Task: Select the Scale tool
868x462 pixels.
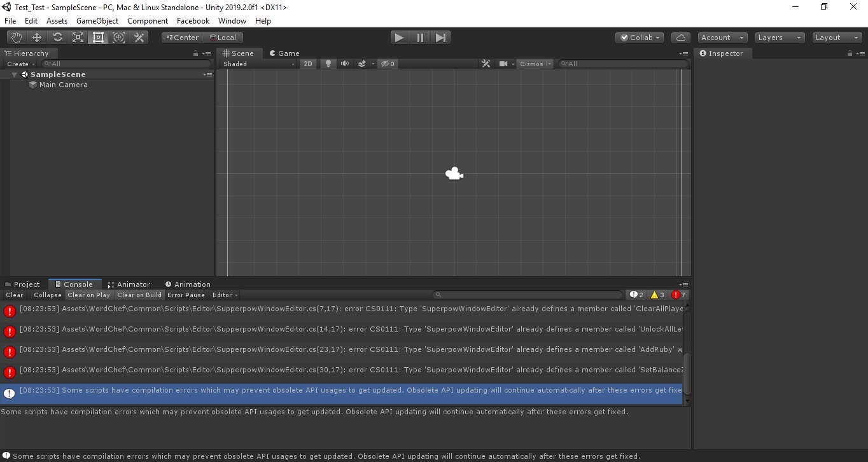Action: click(78, 38)
